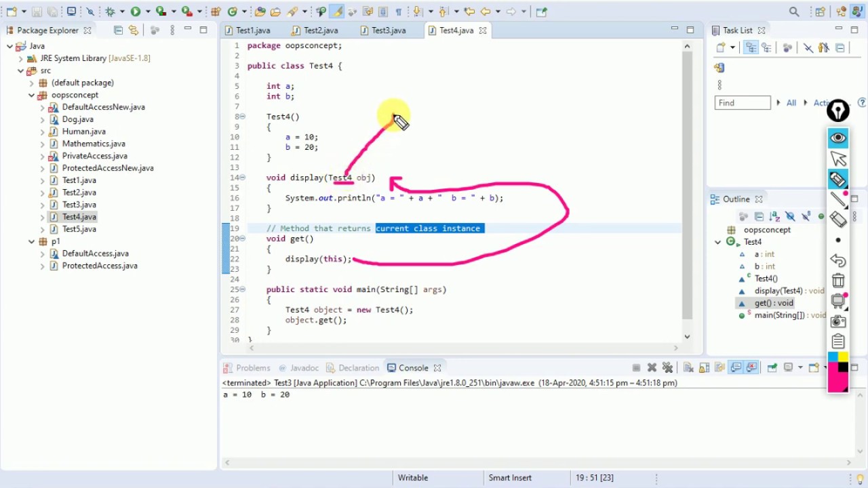
Task: Open the Run button dropdown arrow
Action: (x=148, y=12)
